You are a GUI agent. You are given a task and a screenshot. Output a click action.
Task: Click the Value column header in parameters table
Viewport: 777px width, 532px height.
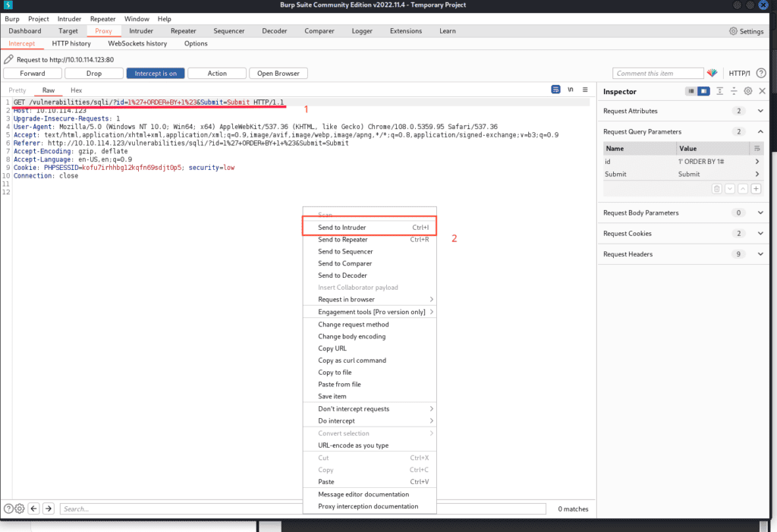coord(713,148)
